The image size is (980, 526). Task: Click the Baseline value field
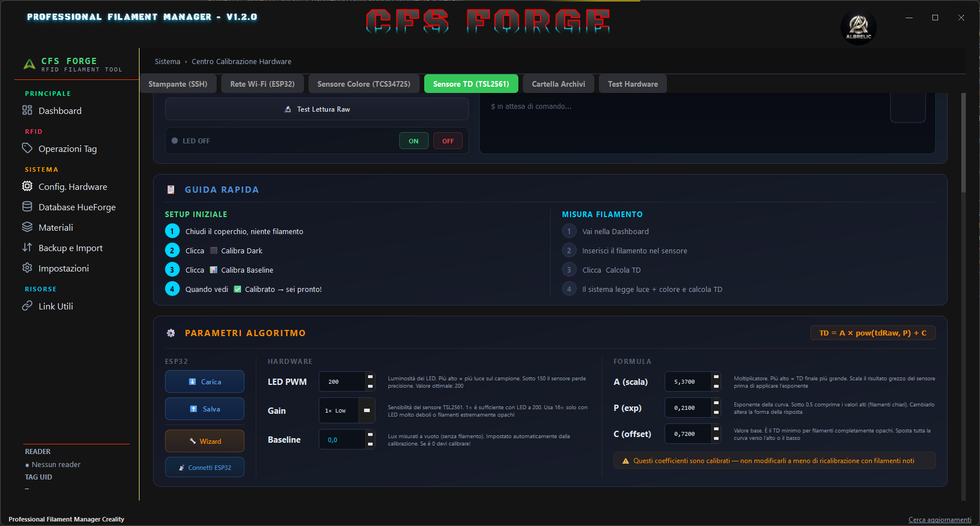343,440
